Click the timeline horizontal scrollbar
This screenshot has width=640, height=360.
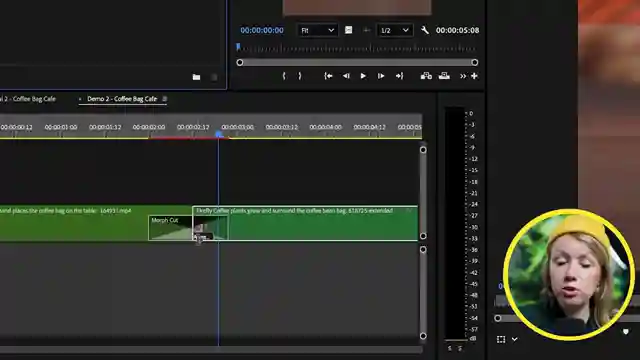pyautogui.click(x=211, y=350)
